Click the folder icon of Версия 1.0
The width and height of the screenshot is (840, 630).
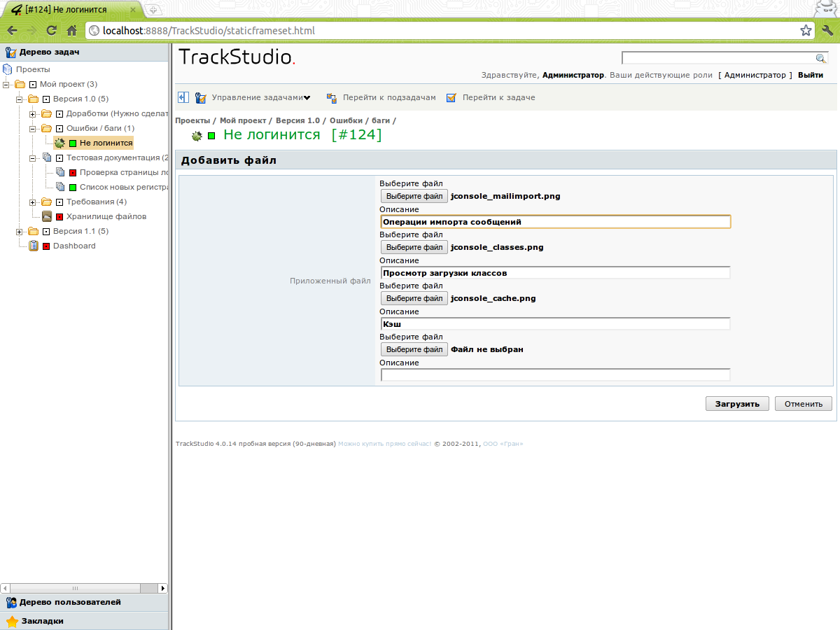(33, 99)
